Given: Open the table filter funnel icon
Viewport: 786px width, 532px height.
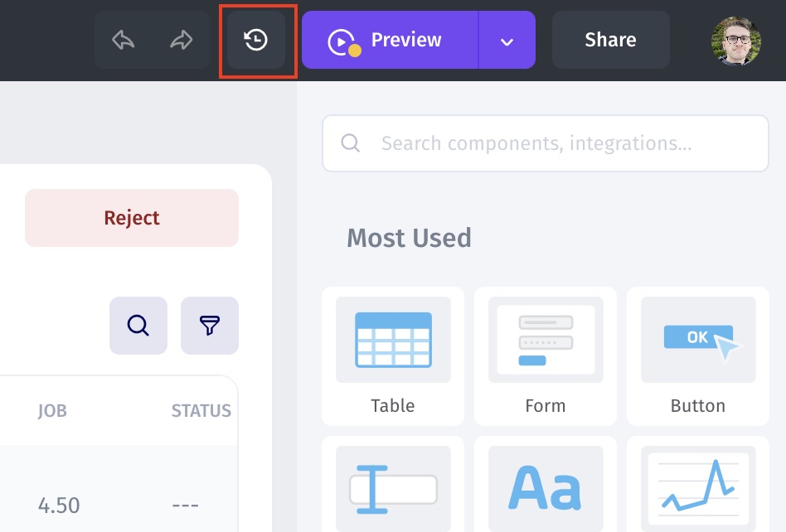Looking at the screenshot, I should coord(210,326).
